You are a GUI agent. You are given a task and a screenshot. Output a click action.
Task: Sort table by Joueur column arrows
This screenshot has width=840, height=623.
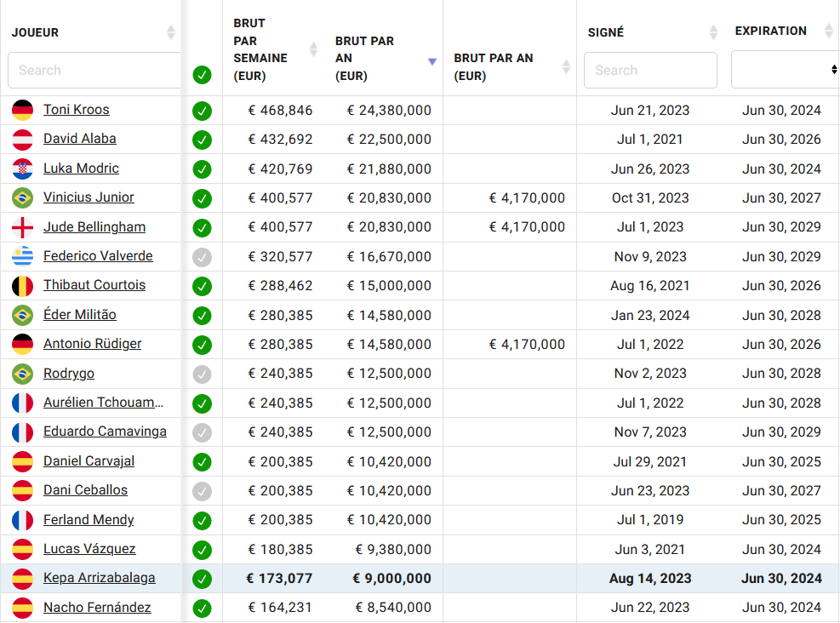click(x=171, y=32)
